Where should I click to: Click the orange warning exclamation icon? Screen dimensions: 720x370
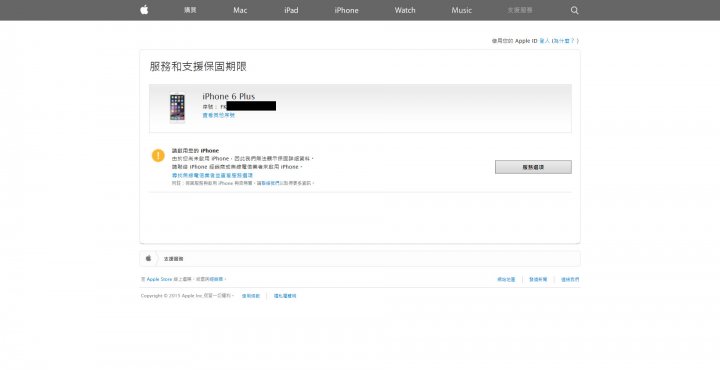tap(158, 156)
